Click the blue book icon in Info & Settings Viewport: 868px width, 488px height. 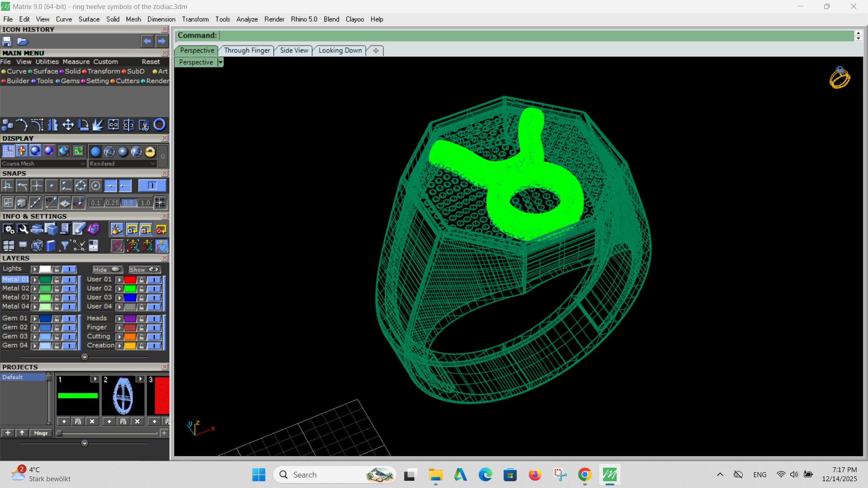(51, 245)
